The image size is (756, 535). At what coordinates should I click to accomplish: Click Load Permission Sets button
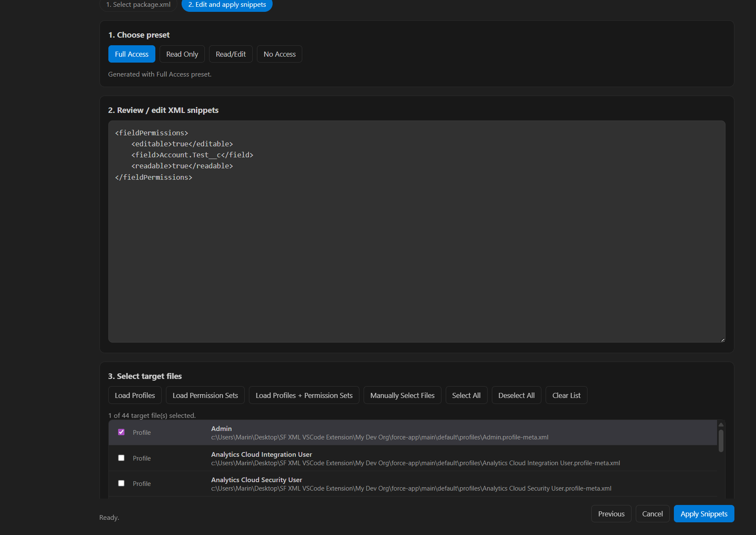point(205,395)
